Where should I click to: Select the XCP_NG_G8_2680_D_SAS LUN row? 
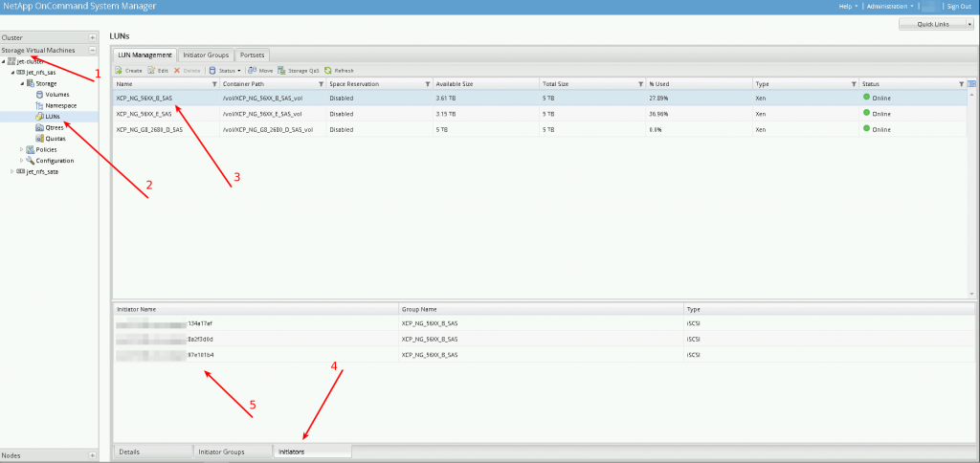pyautogui.click(x=541, y=129)
